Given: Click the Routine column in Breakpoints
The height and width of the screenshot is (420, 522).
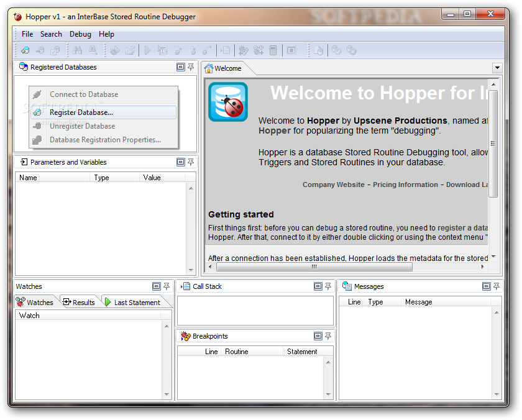Looking at the screenshot, I should pos(252,352).
